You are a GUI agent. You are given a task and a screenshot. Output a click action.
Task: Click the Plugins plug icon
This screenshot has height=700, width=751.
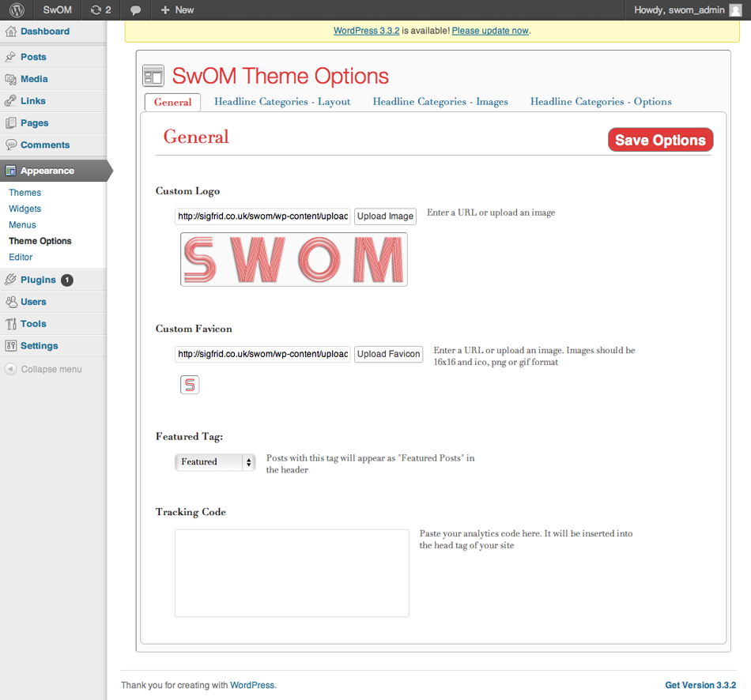point(10,280)
